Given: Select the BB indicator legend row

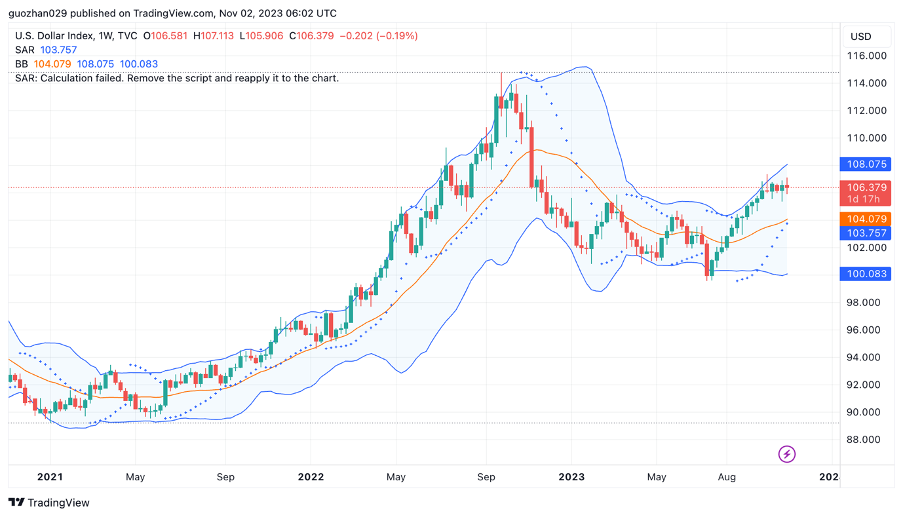Looking at the screenshot, I should coord(80,64).
